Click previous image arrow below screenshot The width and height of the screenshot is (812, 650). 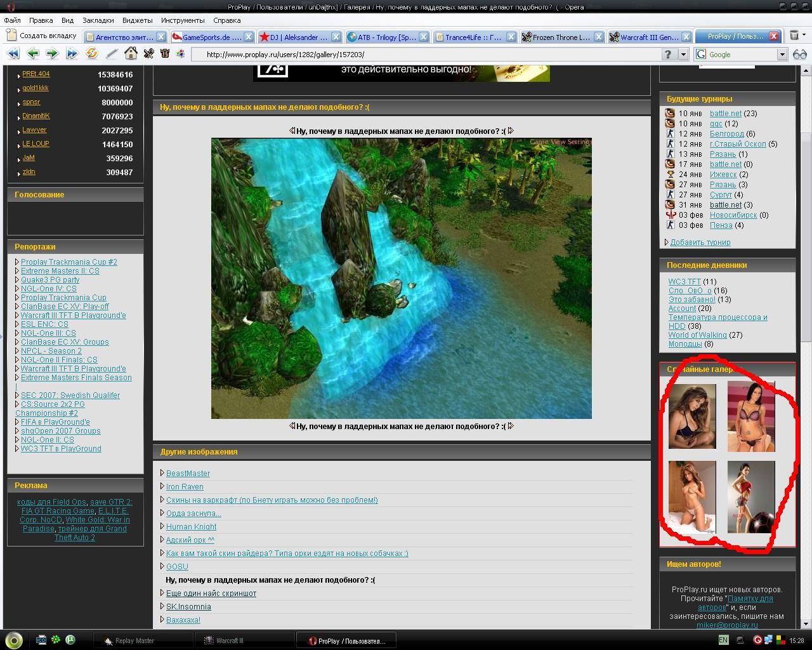tap(292, 426)
